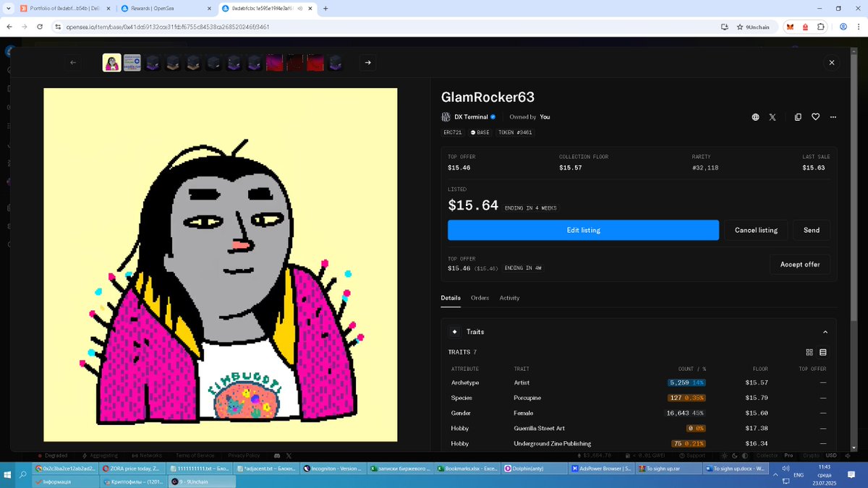
Task: Click the Guerrilla Street Art trait
Action: click(639, 428)
